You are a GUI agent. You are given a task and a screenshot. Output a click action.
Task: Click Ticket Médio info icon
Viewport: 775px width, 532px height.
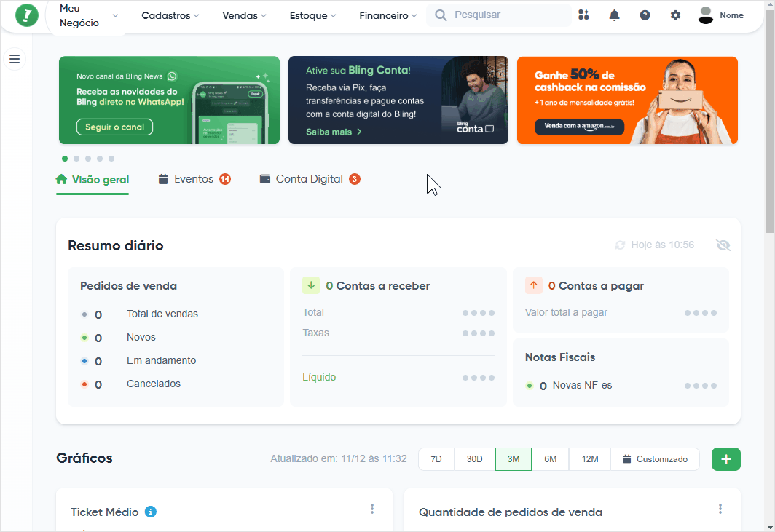[x=151, y=512]
